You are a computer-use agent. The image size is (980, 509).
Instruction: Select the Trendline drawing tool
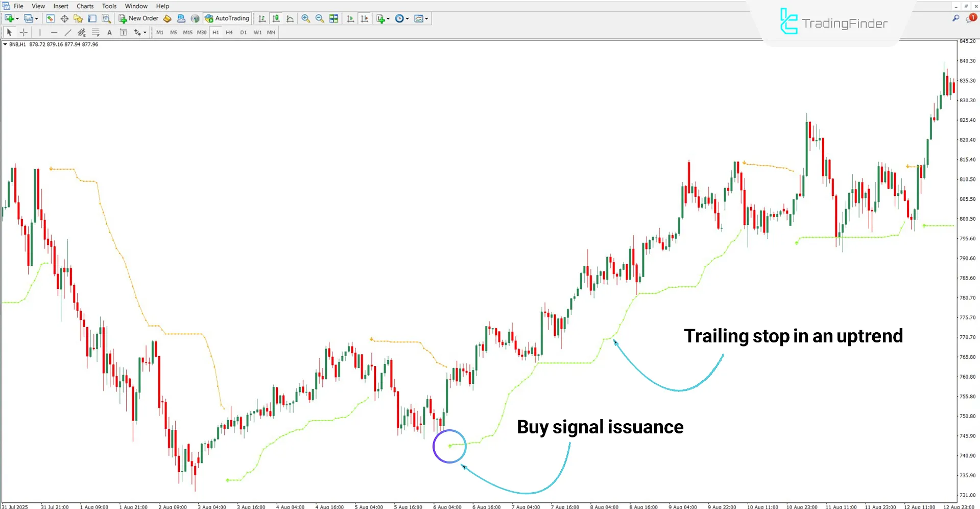[67, 32]
